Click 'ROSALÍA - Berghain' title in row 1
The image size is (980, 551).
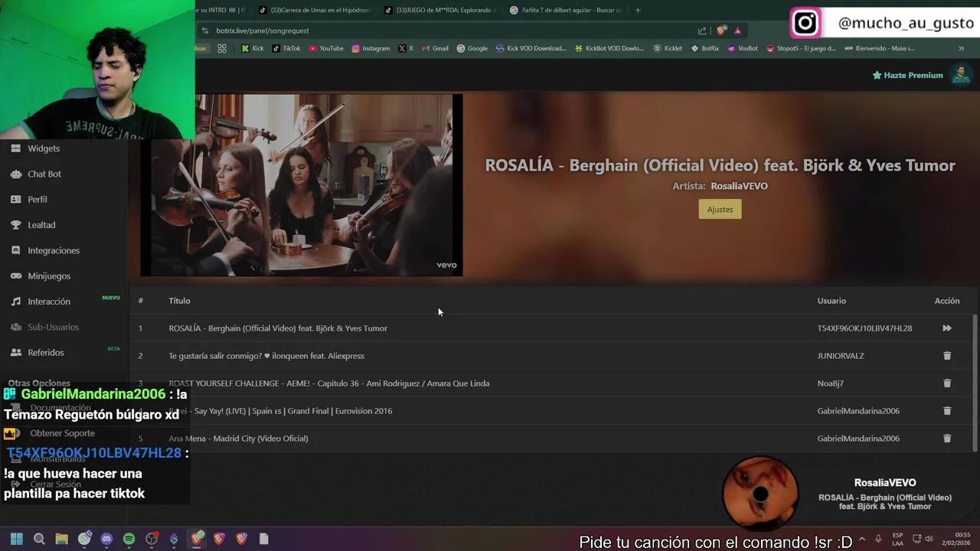278,328
